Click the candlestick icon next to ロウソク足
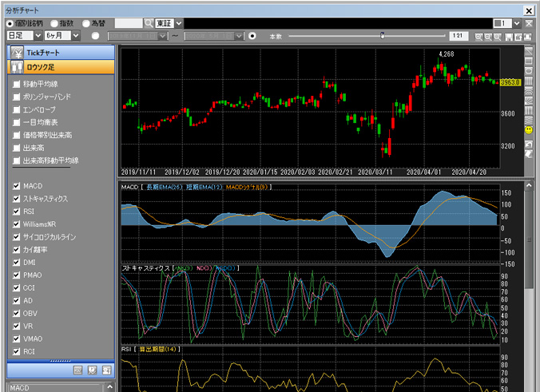Screen dimensions: 540x392 coord(17,67)
